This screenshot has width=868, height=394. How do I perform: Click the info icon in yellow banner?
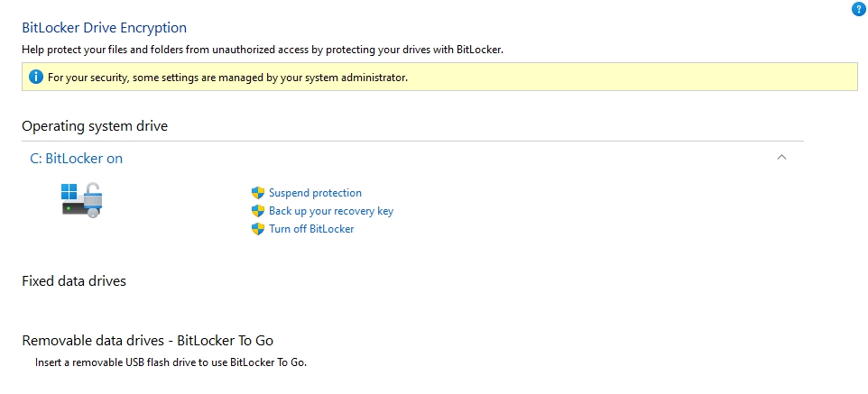36,77
